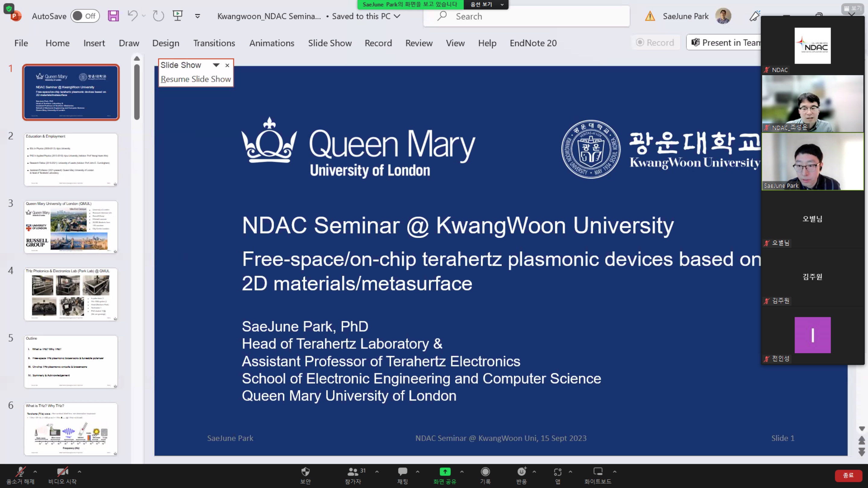Select the Education & Employment slide thumbnail

[71, 160]
